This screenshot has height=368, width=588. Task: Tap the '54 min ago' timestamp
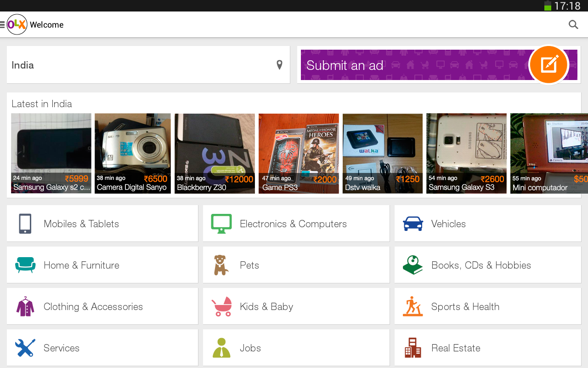pos(443,178)
